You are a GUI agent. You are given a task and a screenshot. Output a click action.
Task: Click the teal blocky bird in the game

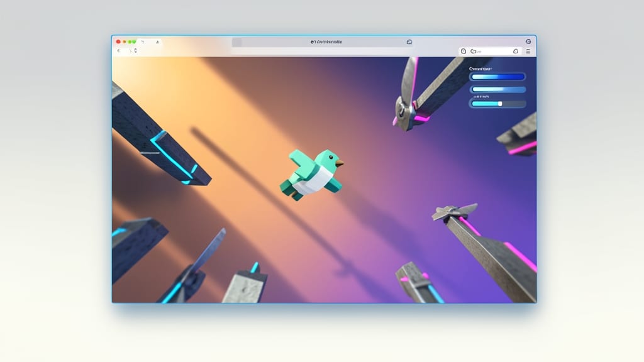click(312, 175)
